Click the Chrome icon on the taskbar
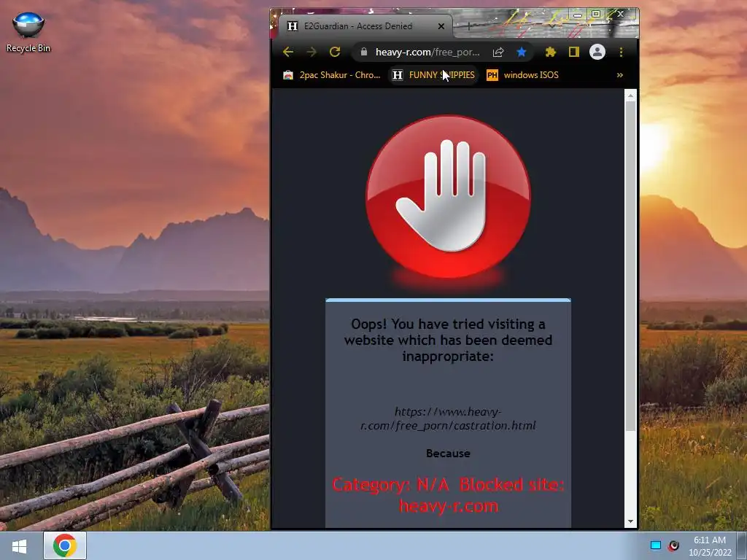 65,545
